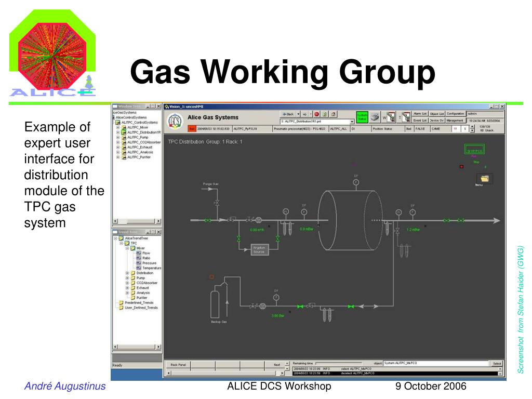Click the red Bad alarm indicator
Viewport: 532px width, 399px height.
192,129
